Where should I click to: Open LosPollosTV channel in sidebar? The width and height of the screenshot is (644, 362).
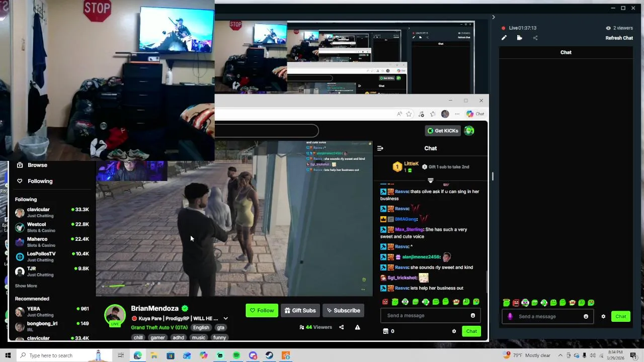[x=52, y=256]
